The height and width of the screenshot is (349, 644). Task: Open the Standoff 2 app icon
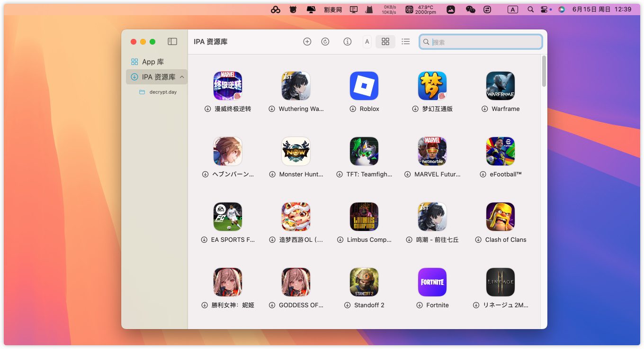pos(364,282)
